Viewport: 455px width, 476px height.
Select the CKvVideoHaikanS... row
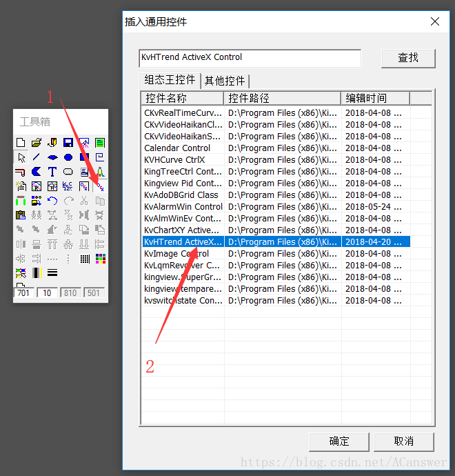[x=276, y=137]
